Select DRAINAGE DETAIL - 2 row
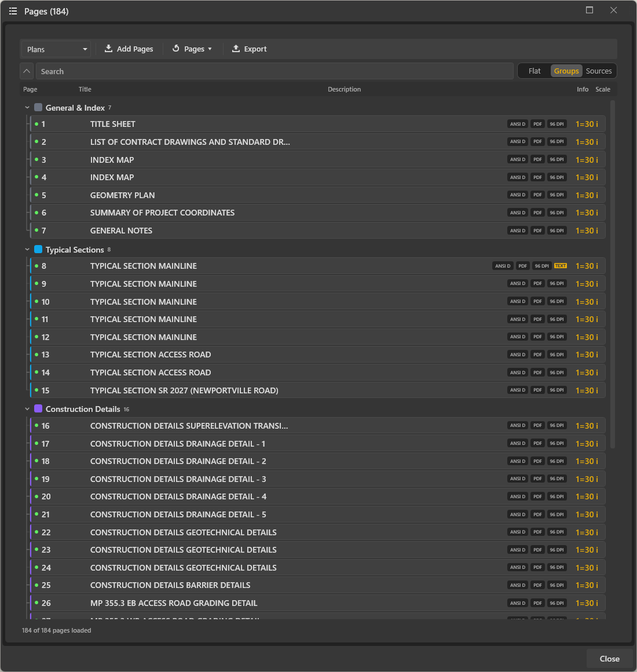Image resolution: width=637 pixels, height=672 pixels. tap(318, 461)
